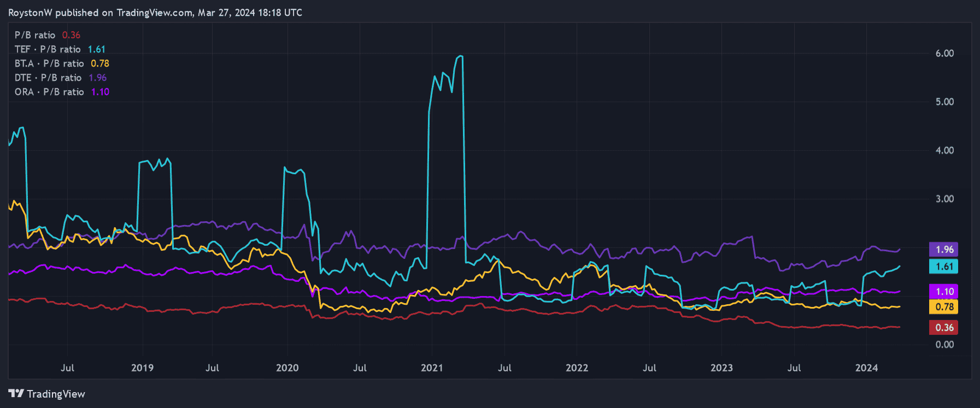Viewport: 980px width, 408px height.
Task: Click the cyan 1.61 price axis tag
Action: [944, 267]
